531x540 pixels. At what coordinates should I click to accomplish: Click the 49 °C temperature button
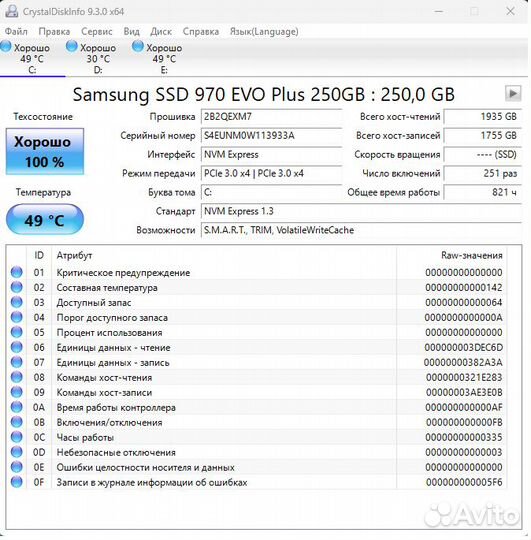tap(45, 219)
